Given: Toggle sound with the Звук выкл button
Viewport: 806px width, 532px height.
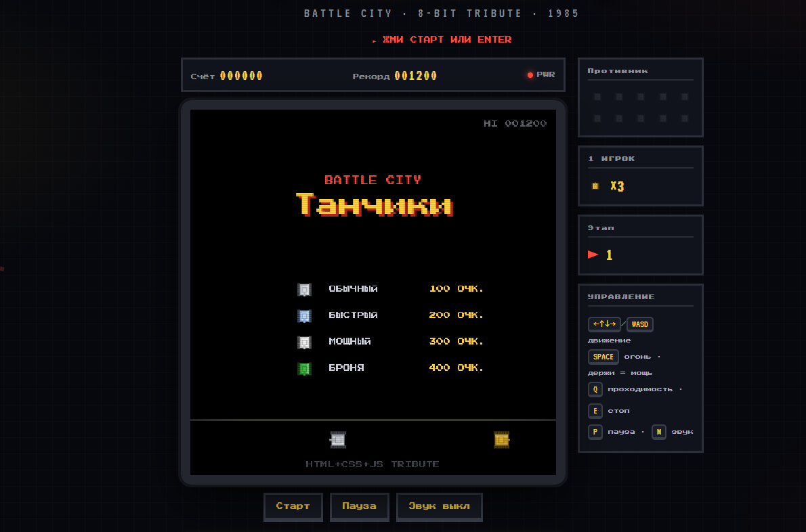Looking at the screenshot, I should pyautogui.click(x=440, y=506).
